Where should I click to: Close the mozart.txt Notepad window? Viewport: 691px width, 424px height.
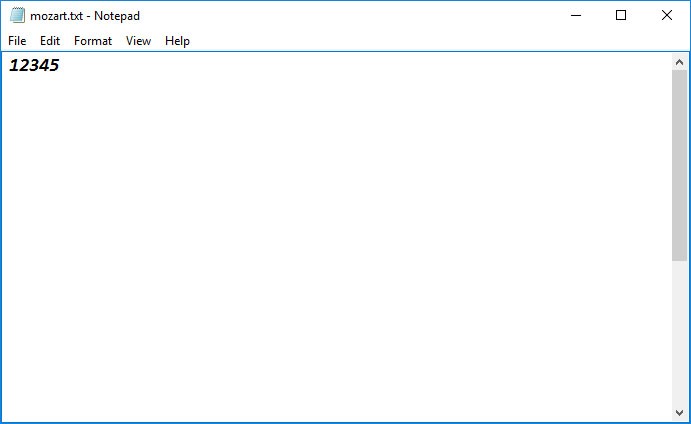(x=667, y=15)
